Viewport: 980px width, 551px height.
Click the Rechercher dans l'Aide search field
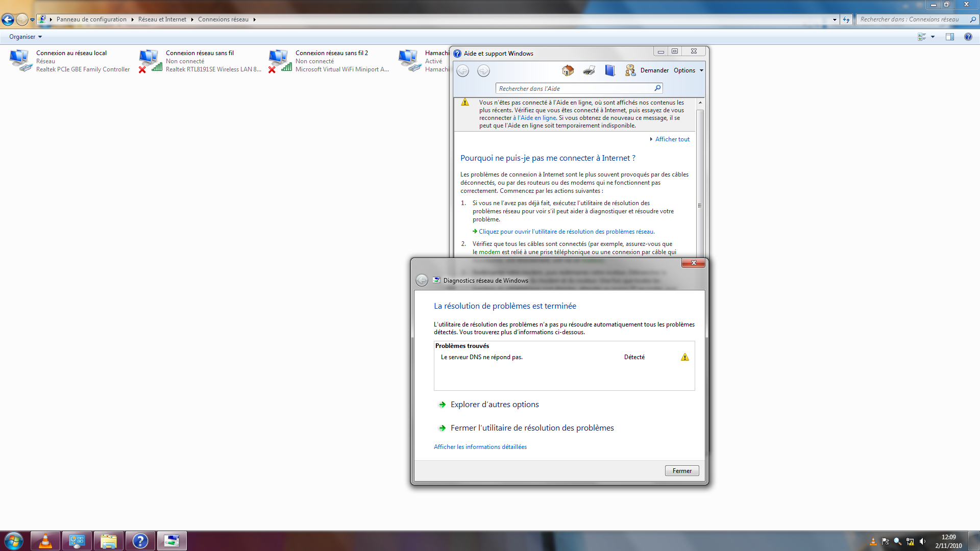pyautogui.click(x=574, y=88)
